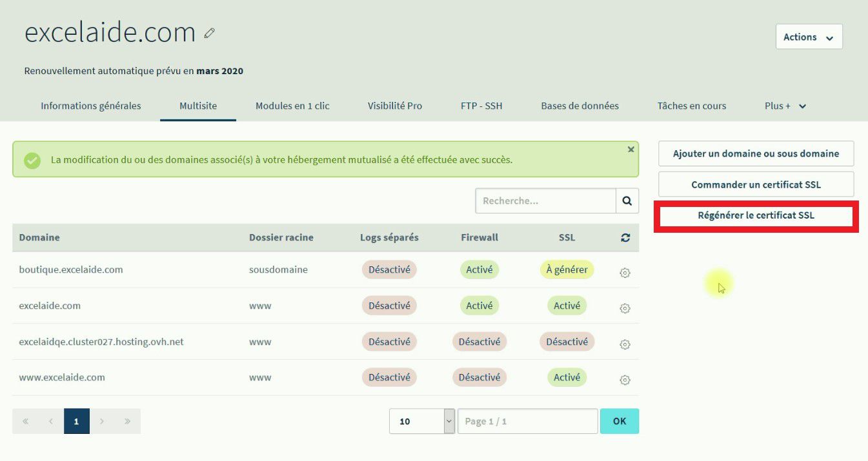This screenshot has width=868, height=461.
Task: Switch to Informations générales tab
Action: 91,106
